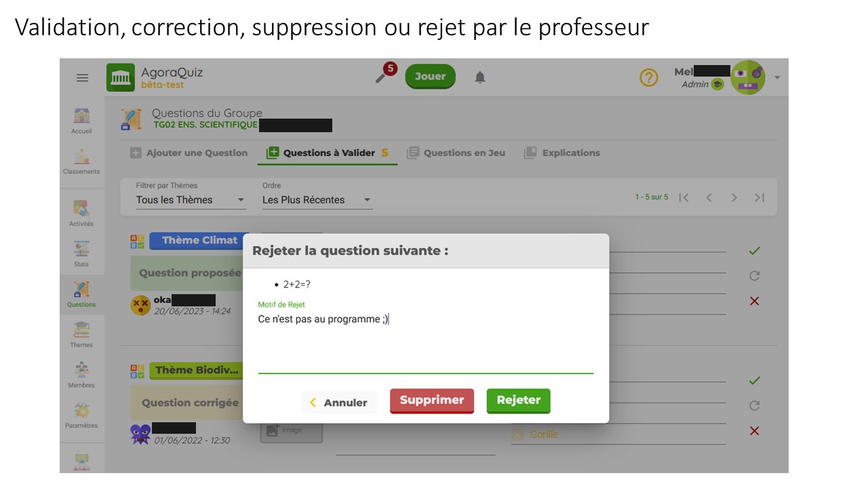The width and height of the screenshot is (868, 488).
Task: Open the yellow help question mark
Action: click(649, 78)
